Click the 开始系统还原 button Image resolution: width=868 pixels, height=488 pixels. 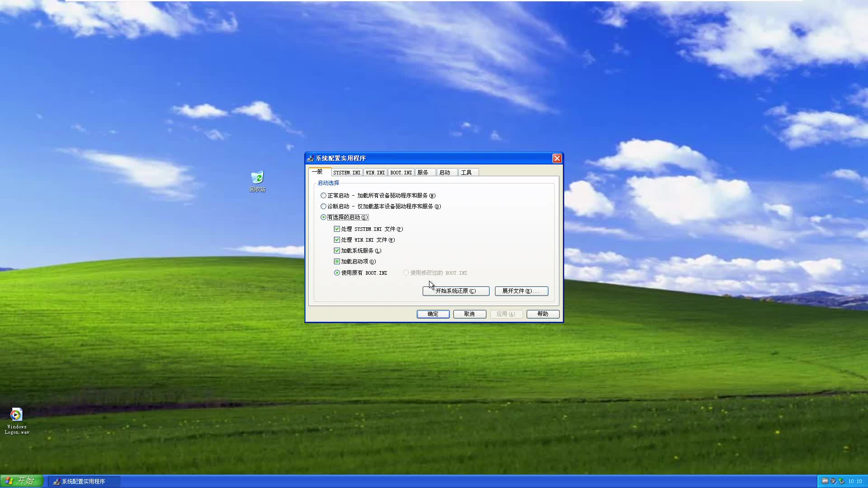455,291
